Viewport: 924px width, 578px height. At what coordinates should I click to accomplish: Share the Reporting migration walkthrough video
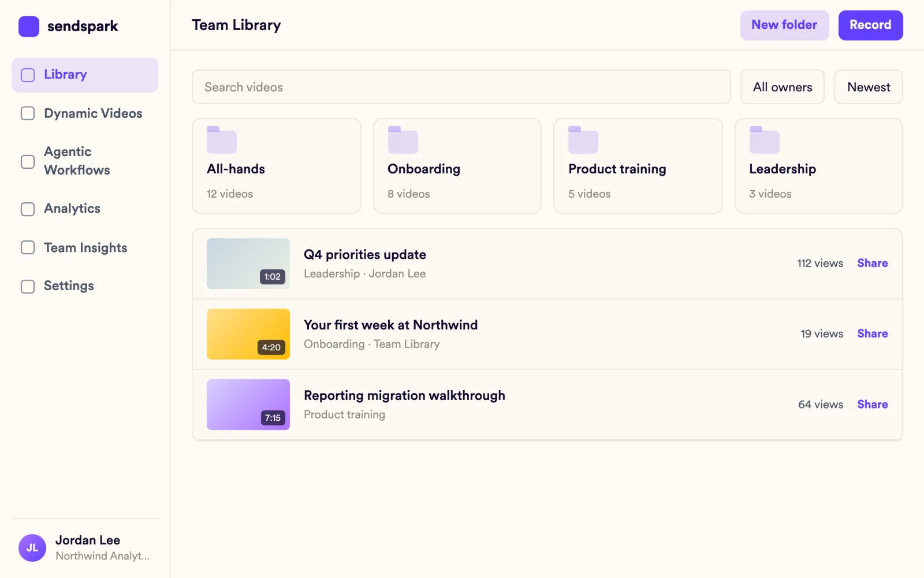(873, 405)
